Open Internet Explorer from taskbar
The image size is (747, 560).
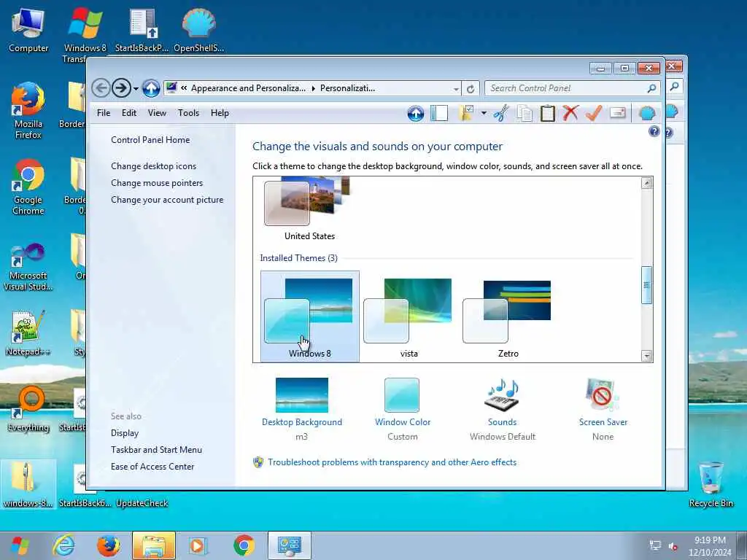[64, 545]
